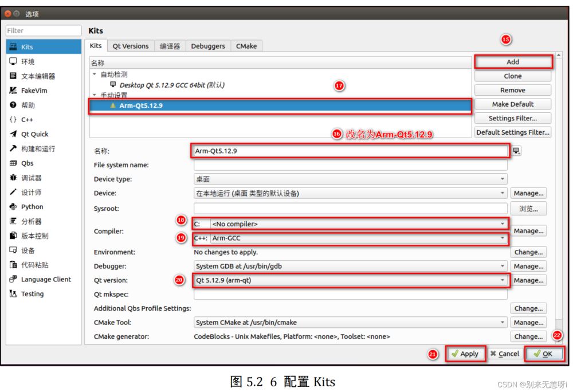Click the Python category icon
The width and height of the screenshot is (573, 392).
click(13, 207)
